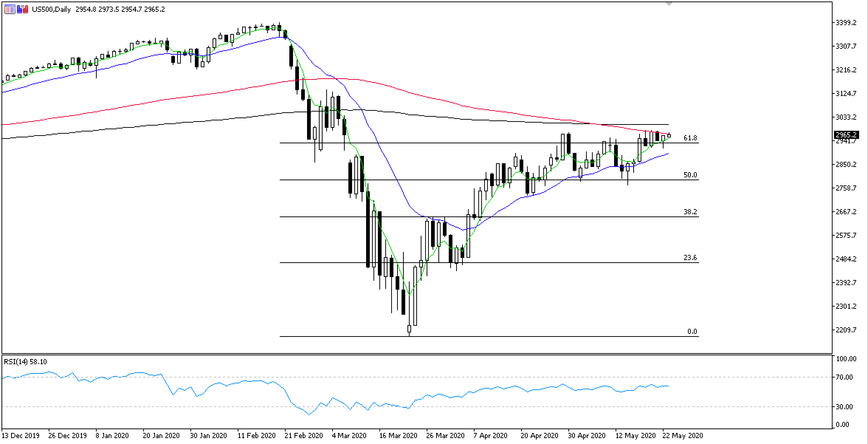This screenshot has width=868, height=444.
Task: Click the RSI 100.00 scale value
Action: 845,359
